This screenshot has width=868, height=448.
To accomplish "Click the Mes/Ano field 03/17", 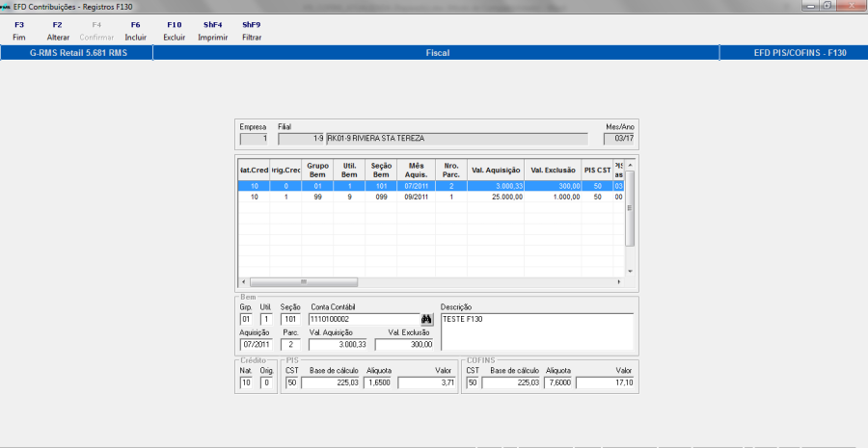I will coord(619,139).
